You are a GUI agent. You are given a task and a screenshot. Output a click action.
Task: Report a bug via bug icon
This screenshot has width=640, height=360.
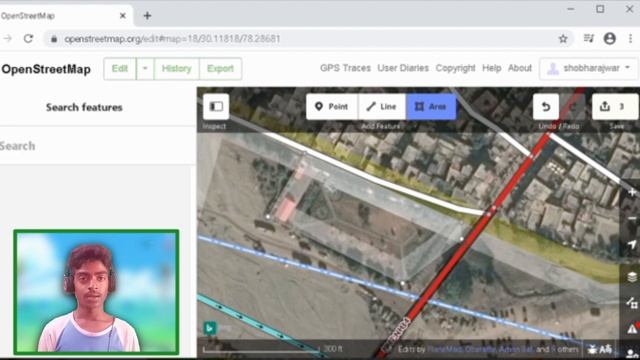[592, 349]
